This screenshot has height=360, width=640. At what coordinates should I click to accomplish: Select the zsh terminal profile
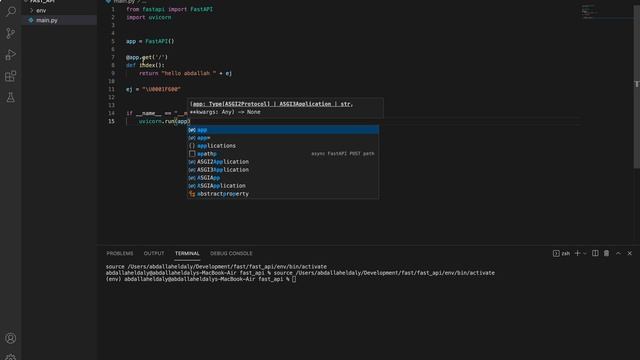(562, 253)
